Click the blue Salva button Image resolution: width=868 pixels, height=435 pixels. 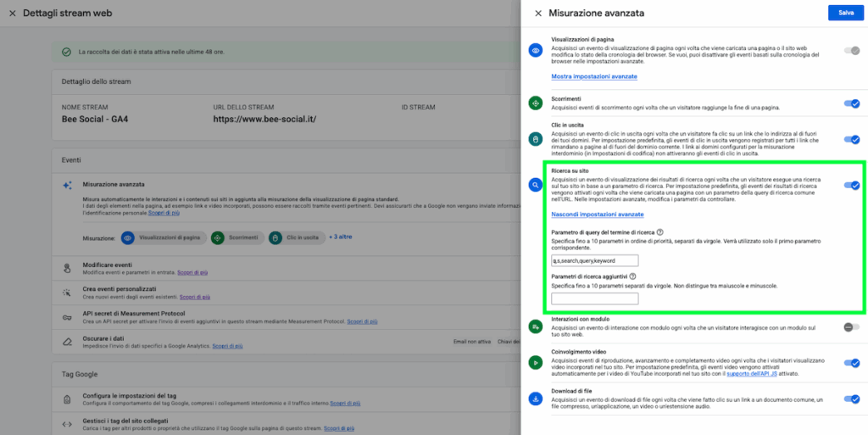(x=846, y=13)
